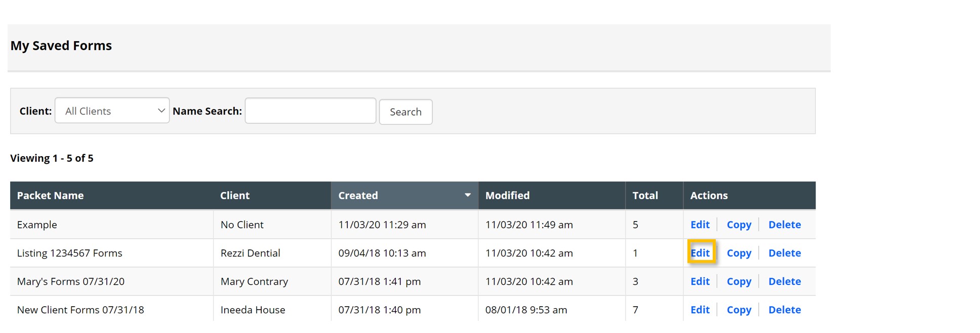Viewport: 980px width, 333px height.
Task: Open the All Clients dropdown
Action: click(x=112, y=110)
